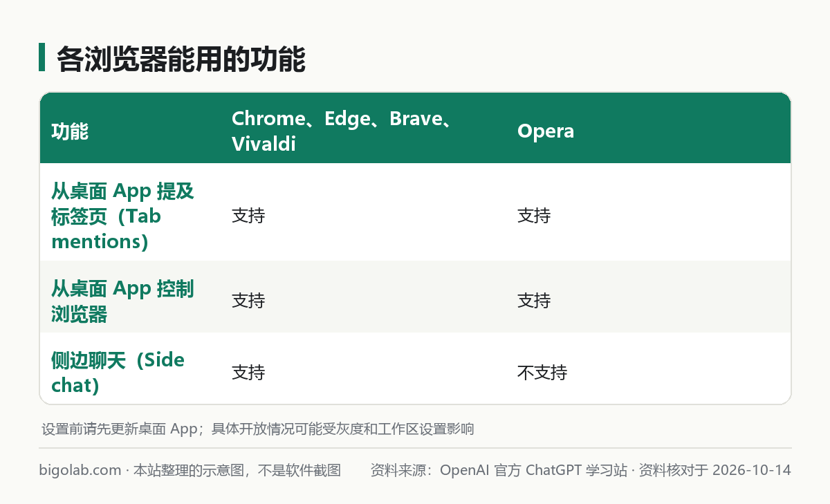Click the title 各浏览器能用的功能
Screen dimensions: 830x504
click(181, 59)
